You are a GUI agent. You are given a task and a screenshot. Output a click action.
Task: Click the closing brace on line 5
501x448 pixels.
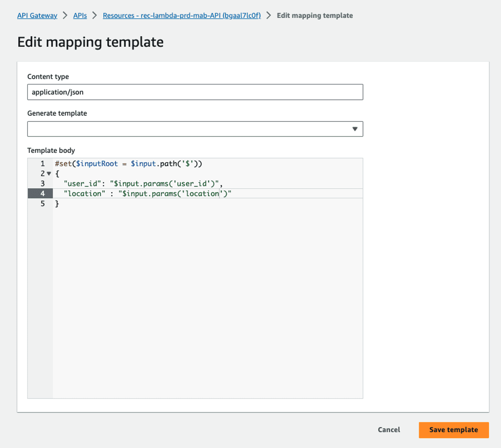pyautogui.click(x=57, y=204)
